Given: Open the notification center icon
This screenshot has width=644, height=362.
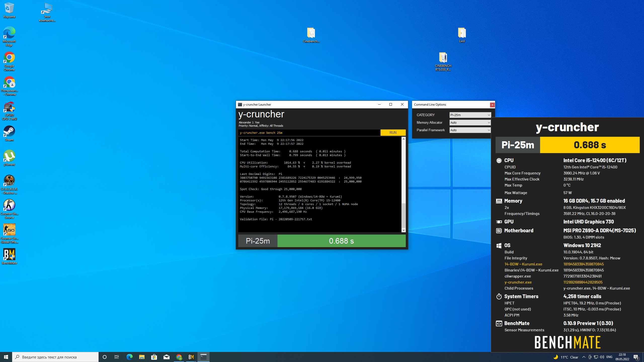Looking at the screenshot, I should pos(636,357).
